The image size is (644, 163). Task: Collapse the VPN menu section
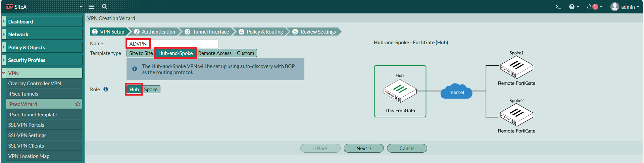click(x=42, y=73)
